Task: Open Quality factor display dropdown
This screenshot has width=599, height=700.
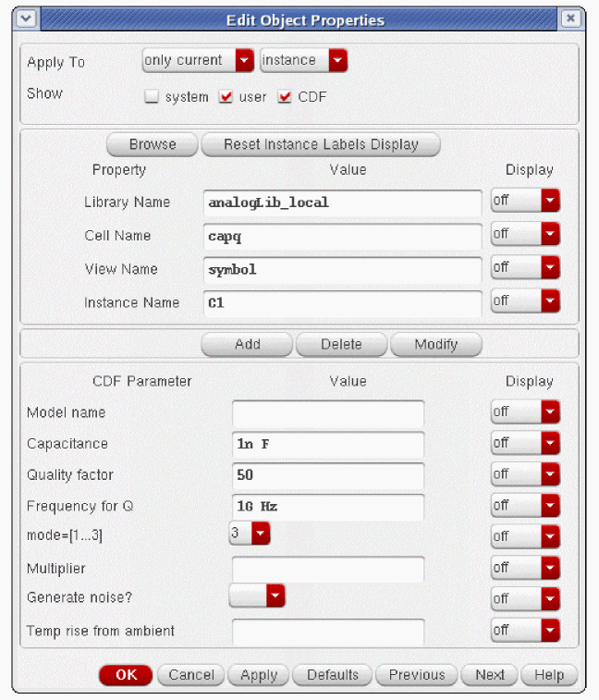Action: [525, 474]
